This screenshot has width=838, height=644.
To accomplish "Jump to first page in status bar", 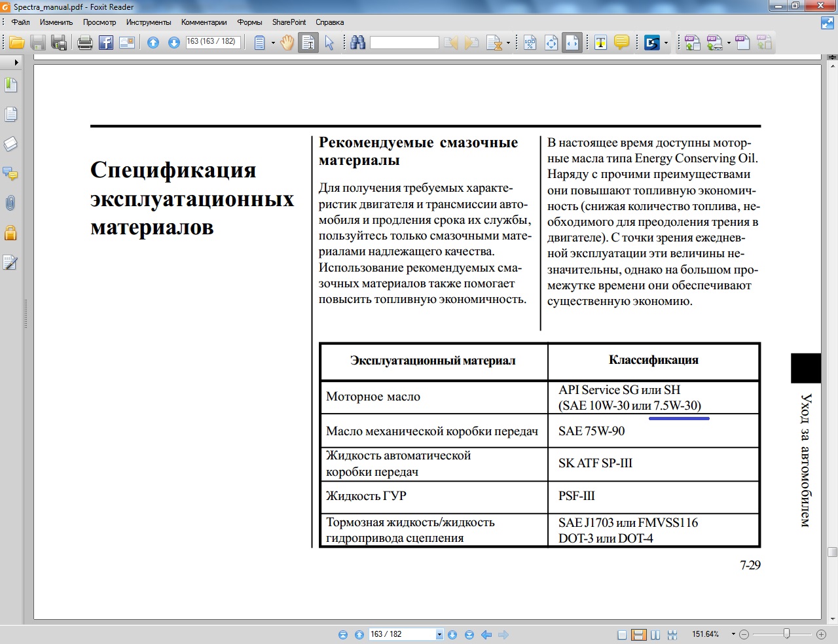I will pos(343,634).
